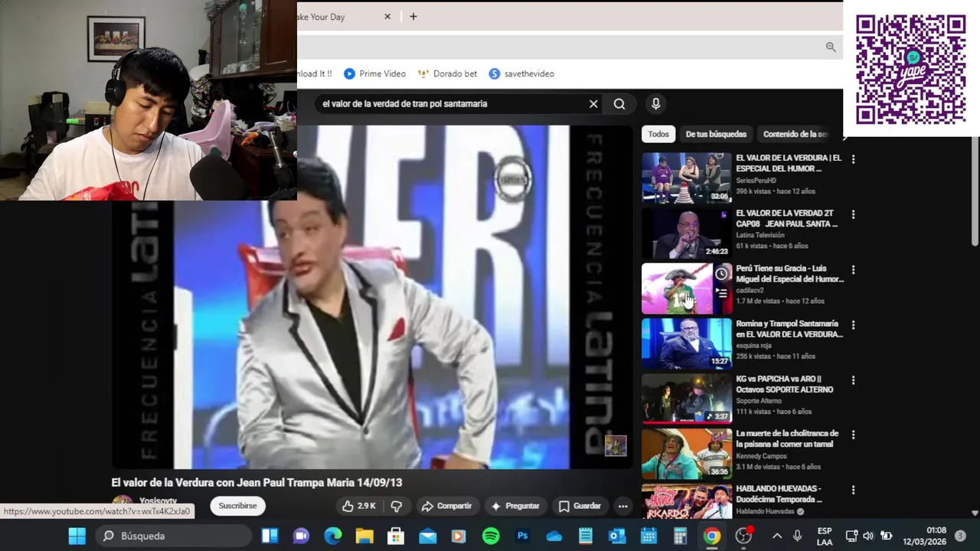Image resolution: width=980 pixels, height=551 pixels.
Task: Open options for Perú Tiene su Gracia video
Action: point(853,269)
